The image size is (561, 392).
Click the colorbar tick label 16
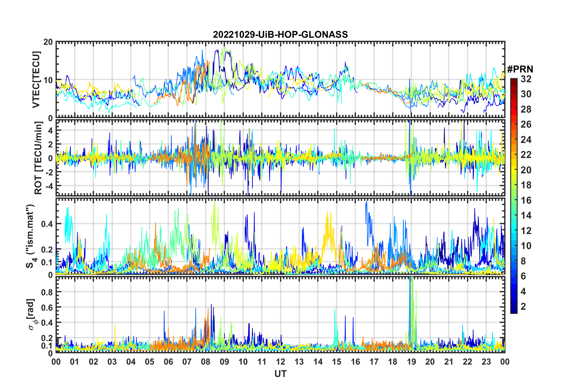tap(526, 200)
